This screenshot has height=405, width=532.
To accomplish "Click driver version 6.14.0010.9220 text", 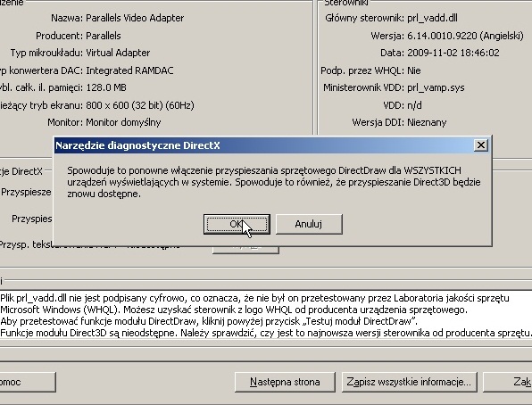I will 465,36.
